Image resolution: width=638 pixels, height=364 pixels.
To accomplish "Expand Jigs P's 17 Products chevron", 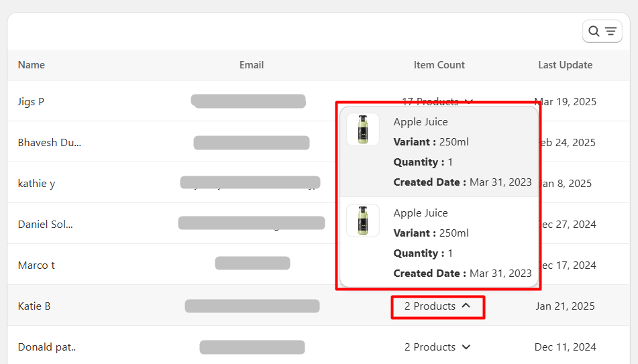I will [469, 101].
